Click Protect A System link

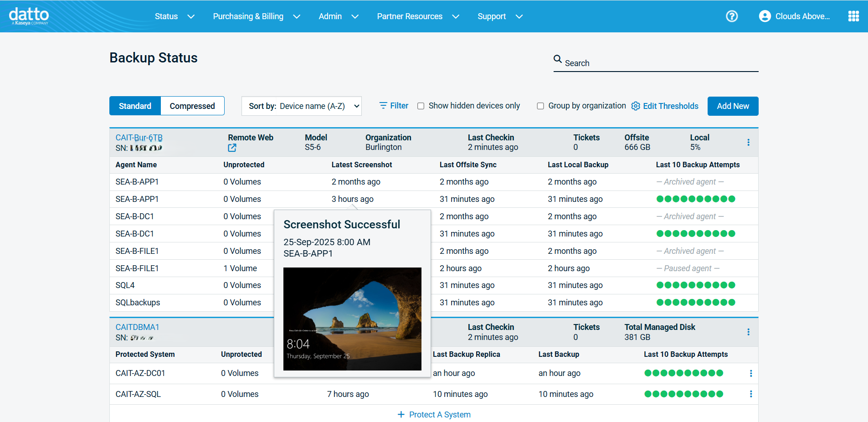click(x=433, y=414)
